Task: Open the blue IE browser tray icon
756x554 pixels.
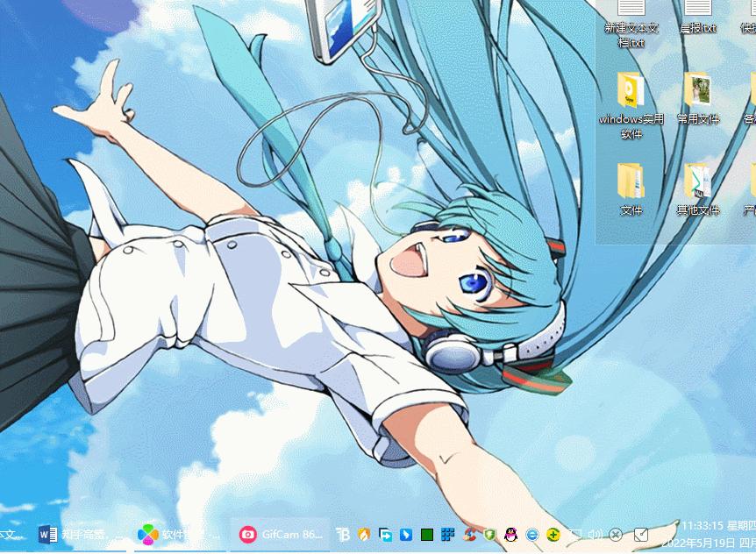Action: click(531, 534)
